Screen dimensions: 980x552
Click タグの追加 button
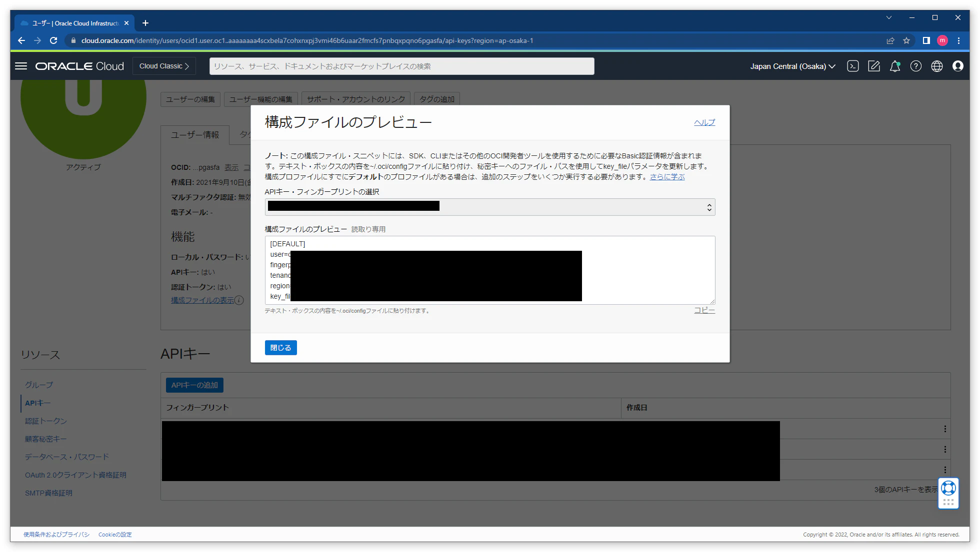(437, 99)
